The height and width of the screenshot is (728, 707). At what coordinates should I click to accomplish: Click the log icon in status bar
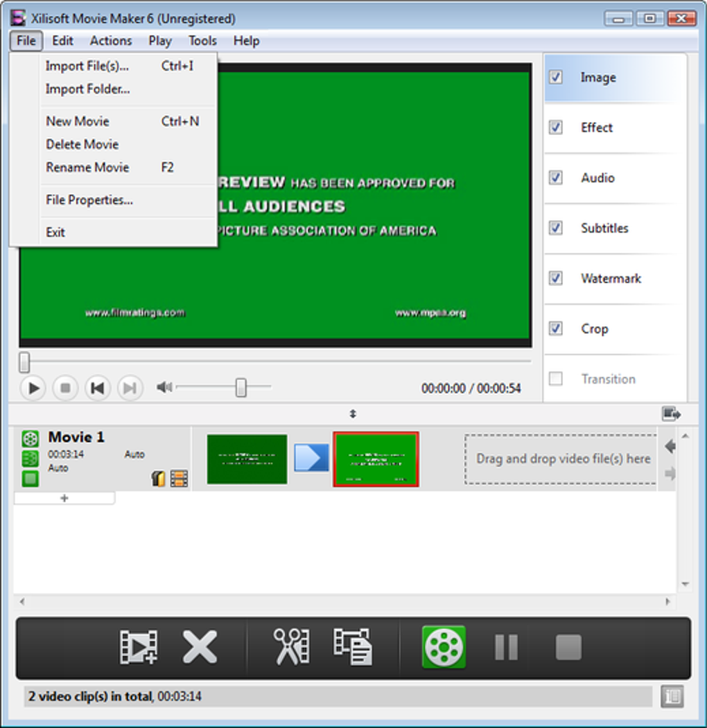672,696
